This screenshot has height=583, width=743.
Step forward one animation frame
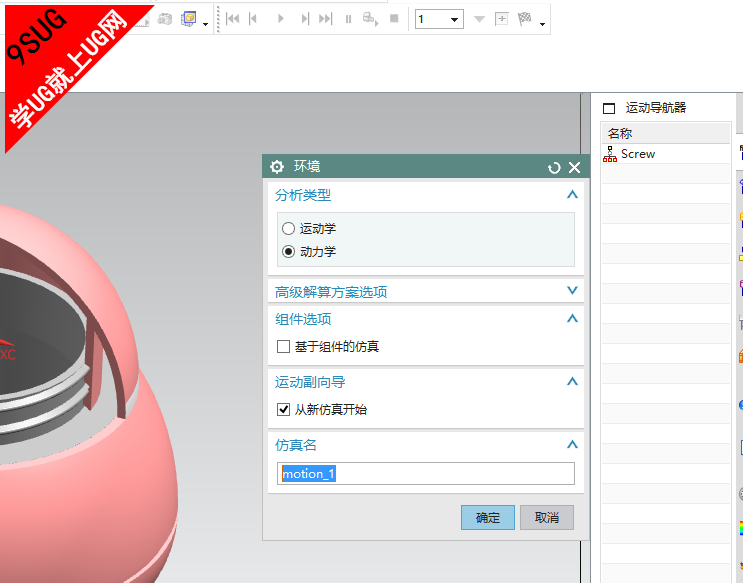tap(305, 19)
